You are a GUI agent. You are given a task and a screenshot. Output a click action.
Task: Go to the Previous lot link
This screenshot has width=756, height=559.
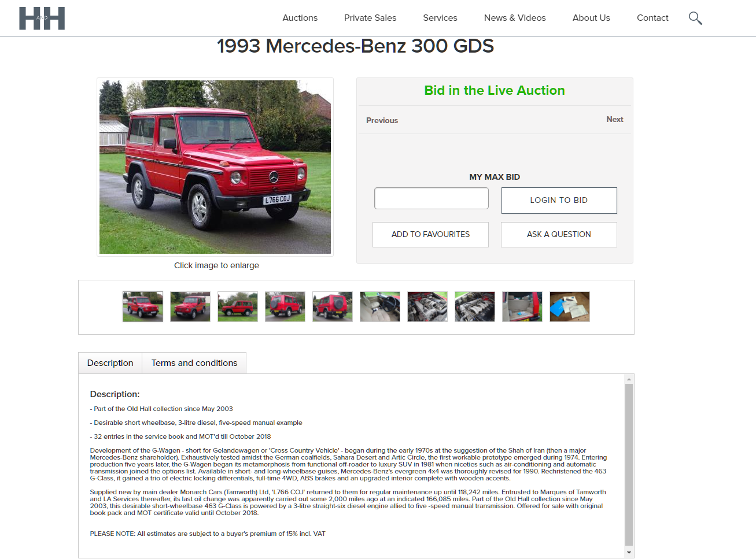pyautogui.click(x=382, y=120)
